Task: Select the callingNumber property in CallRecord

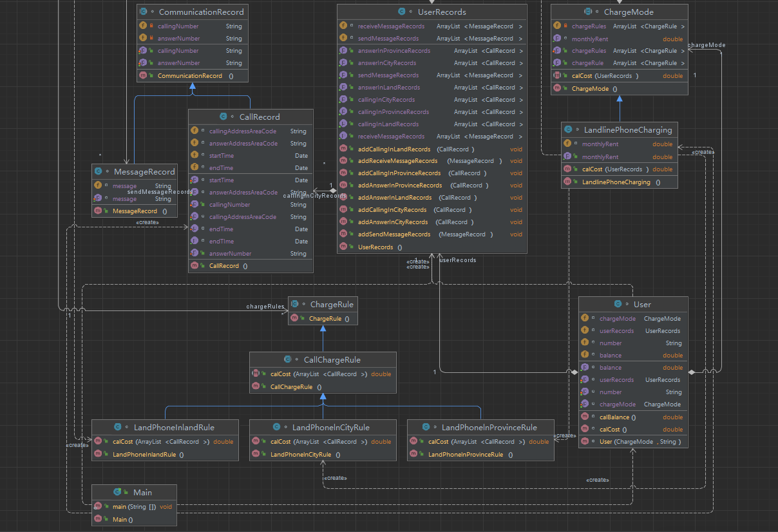Action: point(251,205)
